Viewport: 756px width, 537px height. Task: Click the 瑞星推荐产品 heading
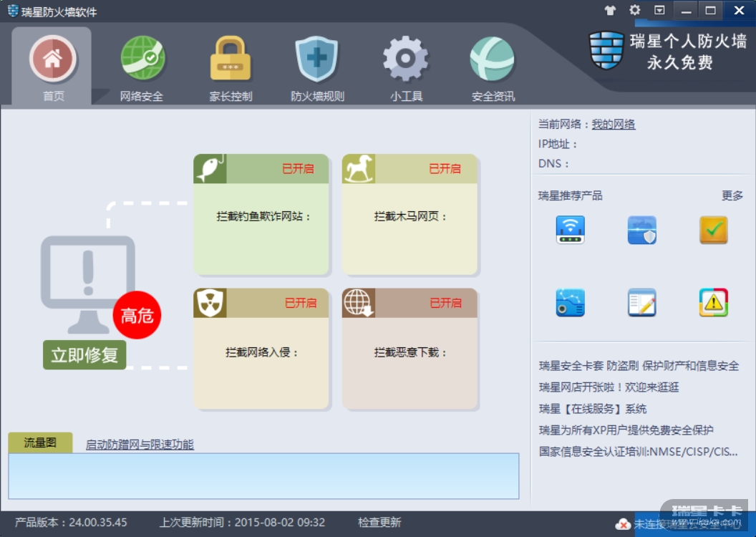click(x=571, y=195)
